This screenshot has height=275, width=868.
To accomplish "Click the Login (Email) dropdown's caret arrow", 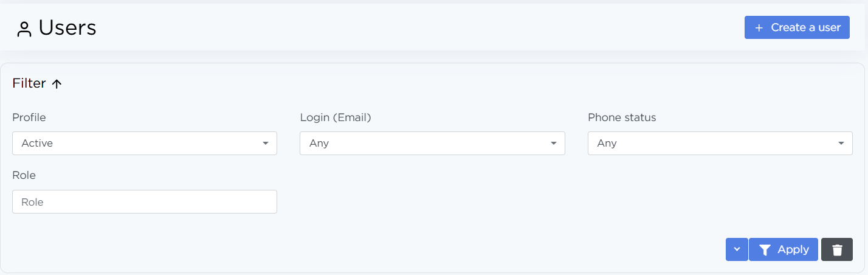I will (554, 144).
